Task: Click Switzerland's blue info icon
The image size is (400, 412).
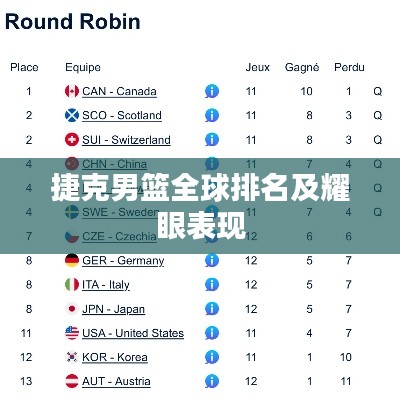Action: [x=212, y=140]
